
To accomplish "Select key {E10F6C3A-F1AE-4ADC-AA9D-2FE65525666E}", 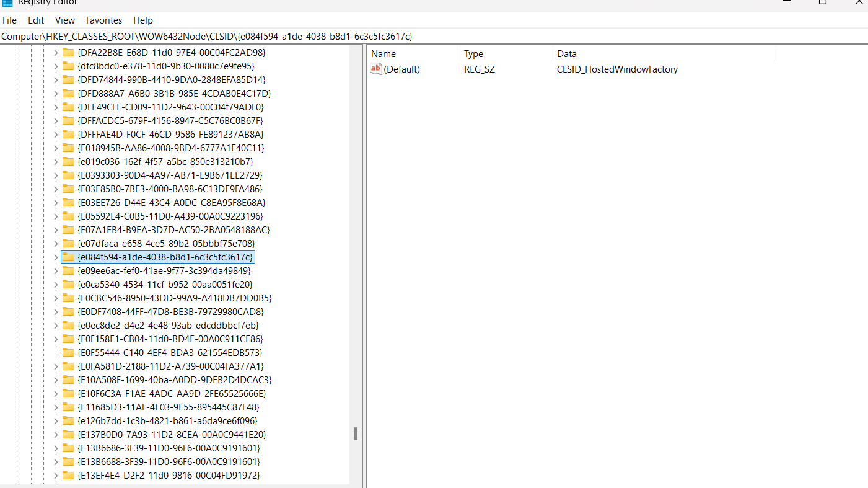I will [x=172, y=393].
